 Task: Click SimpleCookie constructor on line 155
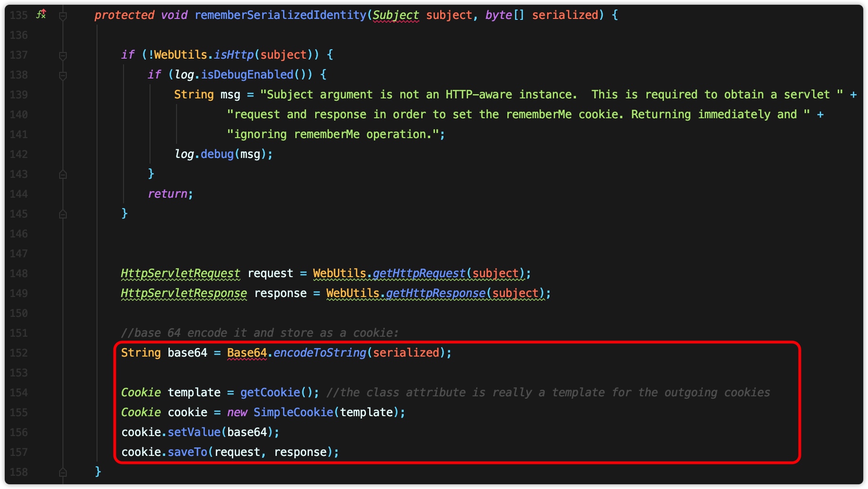[x=293, y=412]
